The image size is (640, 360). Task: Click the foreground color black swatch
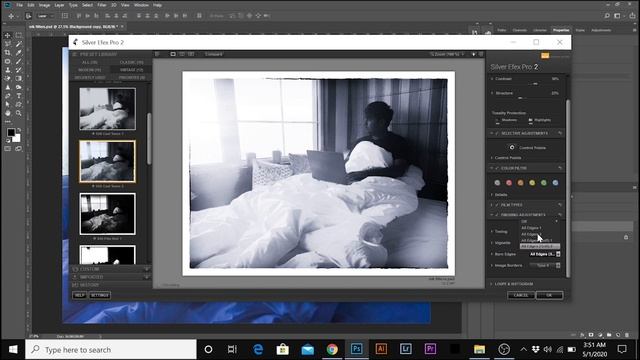[11, 132]
